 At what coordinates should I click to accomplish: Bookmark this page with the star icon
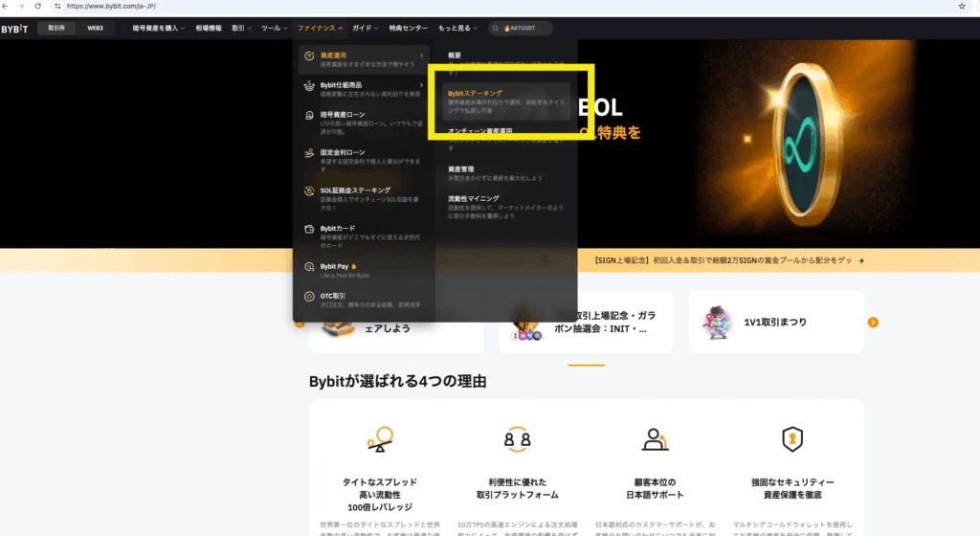[962, 6]
